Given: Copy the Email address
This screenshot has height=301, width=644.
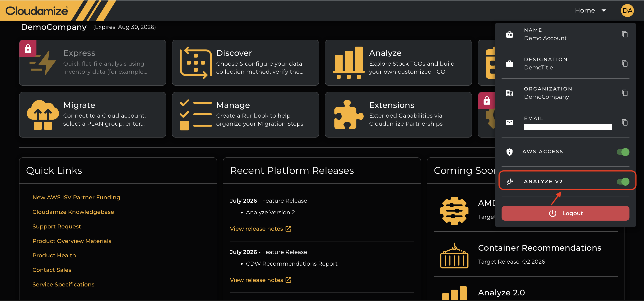Looking at the screenshot, I should (625, 122).
